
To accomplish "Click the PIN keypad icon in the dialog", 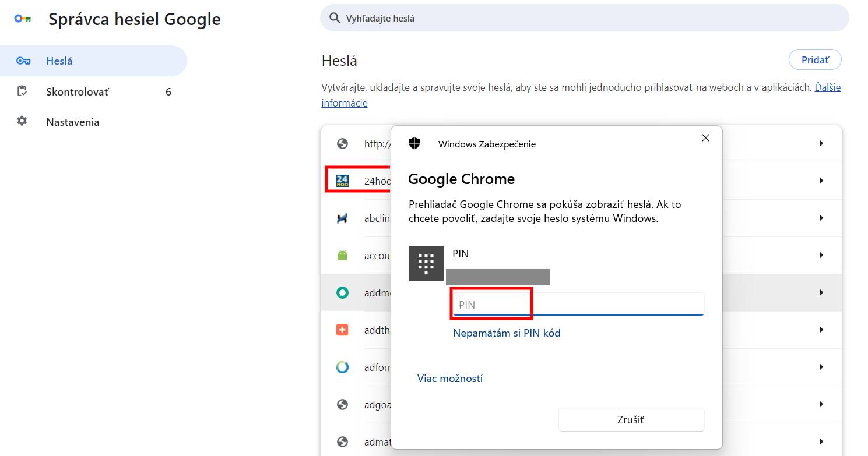I will 426,263.
